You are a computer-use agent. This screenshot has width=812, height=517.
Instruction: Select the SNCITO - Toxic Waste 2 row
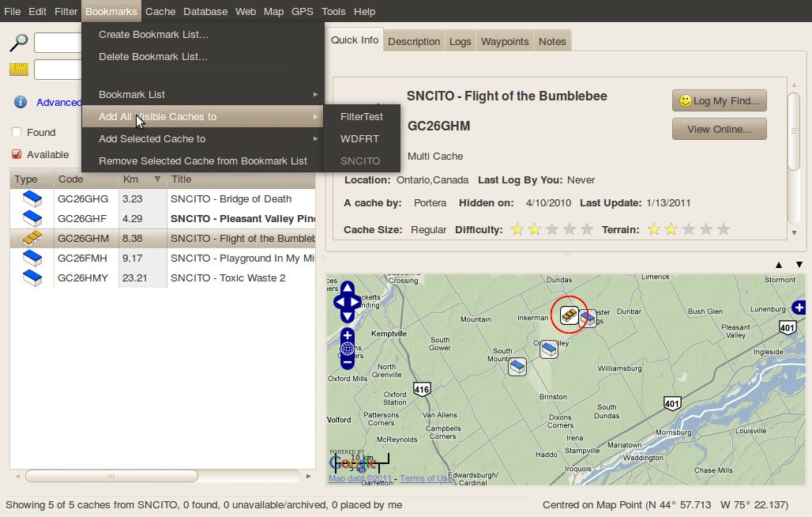click(x=163, y=277)
